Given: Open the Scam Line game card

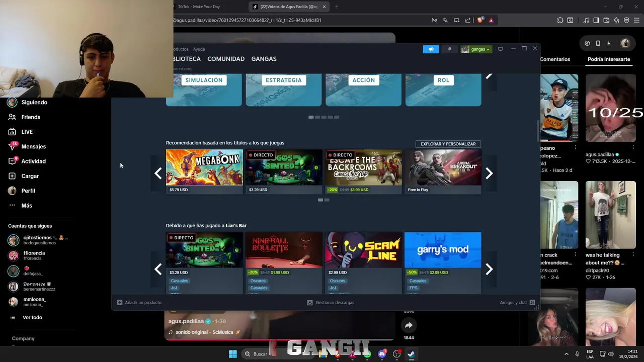Looking at the screenshot, I should pos(364,263).
